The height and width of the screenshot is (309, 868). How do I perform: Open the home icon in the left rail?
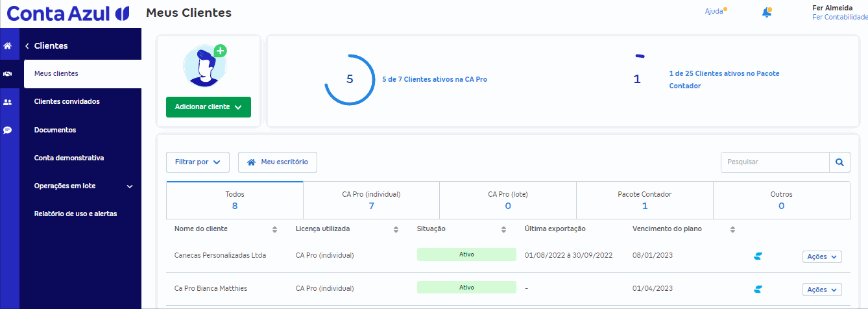pos(8,46)
